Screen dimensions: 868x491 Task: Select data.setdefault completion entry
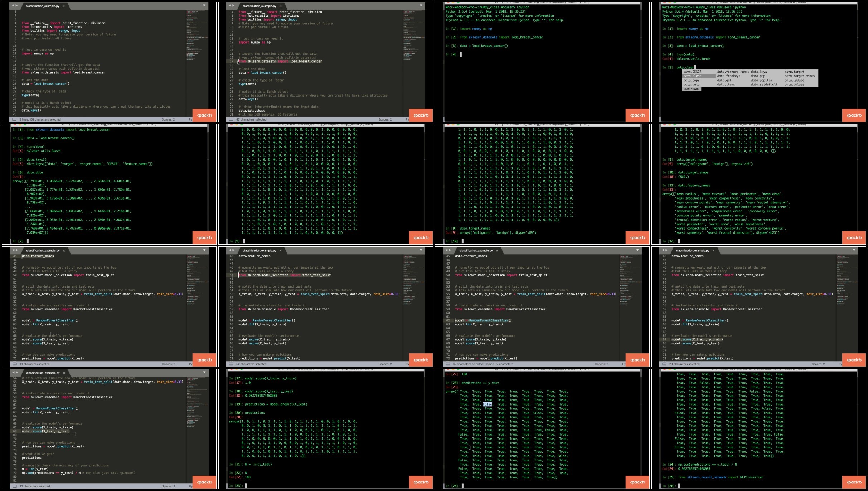coord(764,85)
